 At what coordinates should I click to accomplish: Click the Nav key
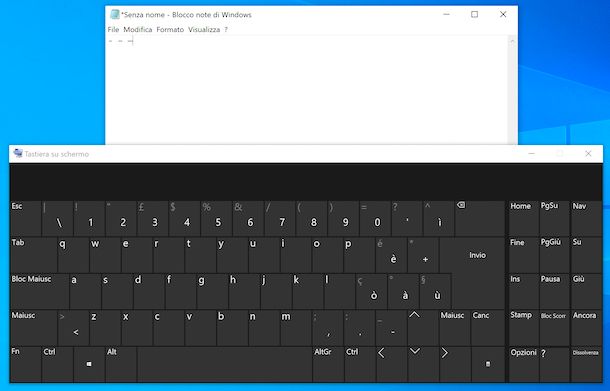[586, 218]
